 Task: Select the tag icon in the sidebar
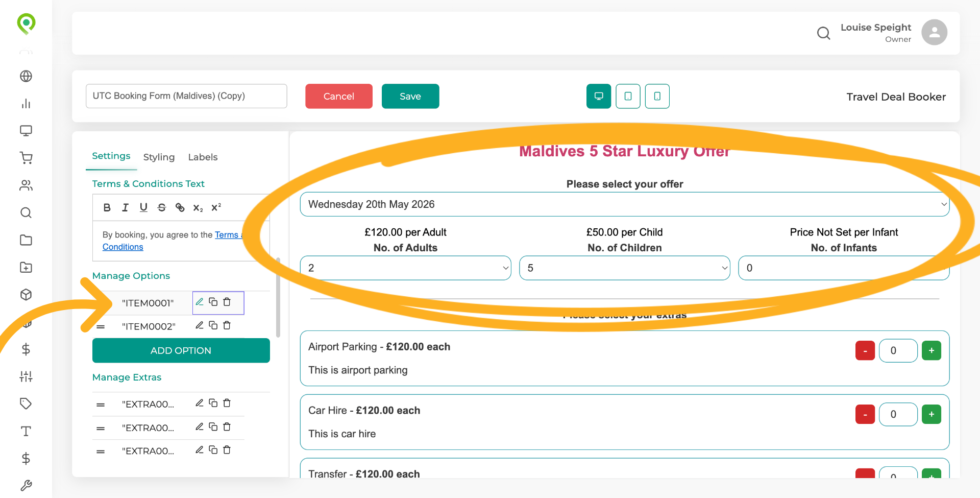point(26,404)
